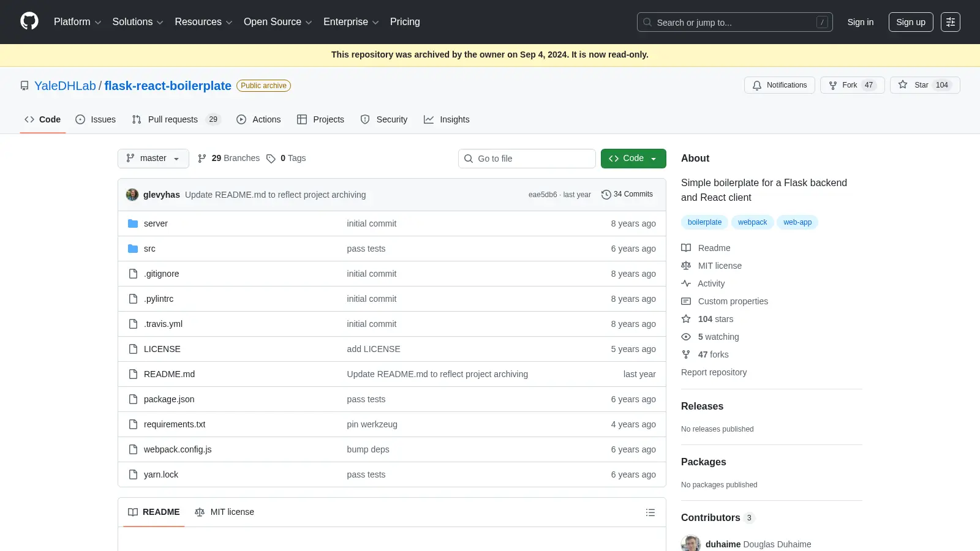The width and height of the screenshot is (980, 551).
Task: Click the web-app topic tag
Action: pyautogui.click(x=797, y=222)
